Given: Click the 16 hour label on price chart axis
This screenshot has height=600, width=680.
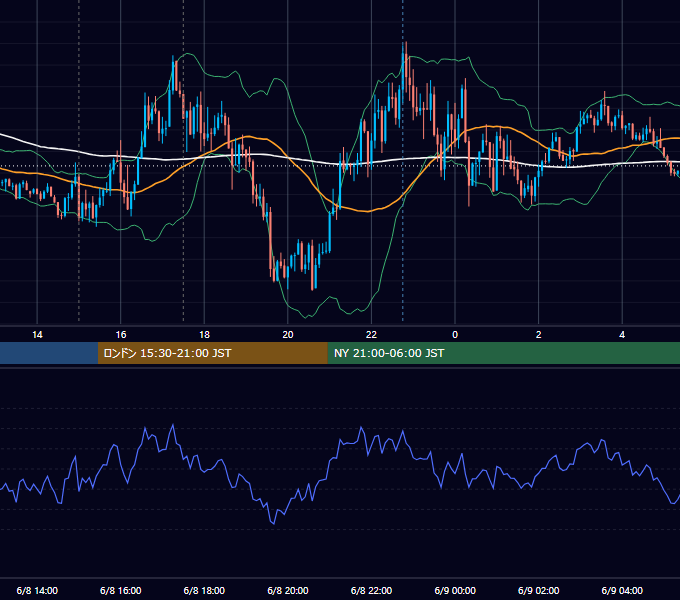Looking at the screenshot, I should (121, 335).
